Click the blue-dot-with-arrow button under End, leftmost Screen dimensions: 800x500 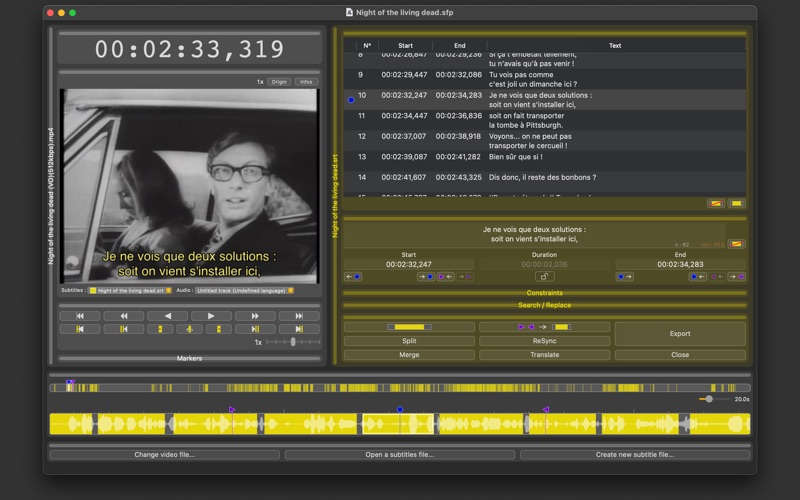(x=624, y=277)
